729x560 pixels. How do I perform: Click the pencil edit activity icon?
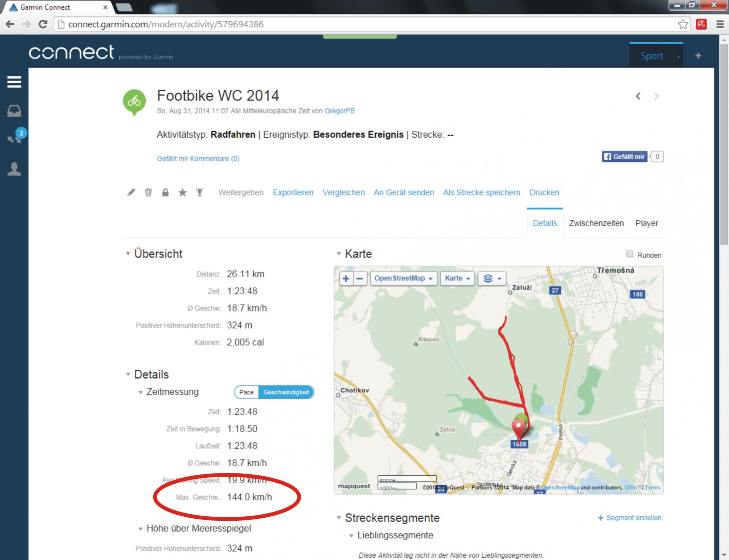pos(131,192)
